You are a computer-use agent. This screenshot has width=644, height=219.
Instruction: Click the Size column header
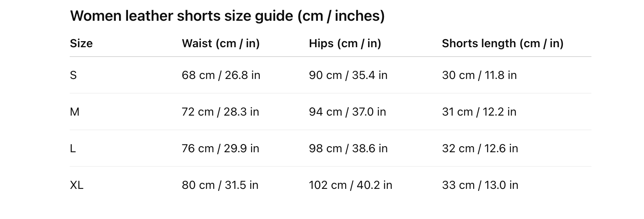(81, 44)
